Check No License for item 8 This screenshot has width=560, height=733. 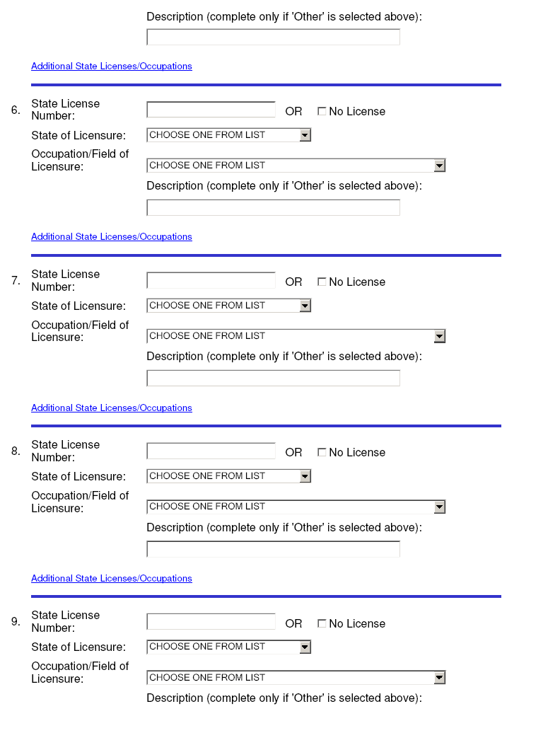tap(322, 453)
